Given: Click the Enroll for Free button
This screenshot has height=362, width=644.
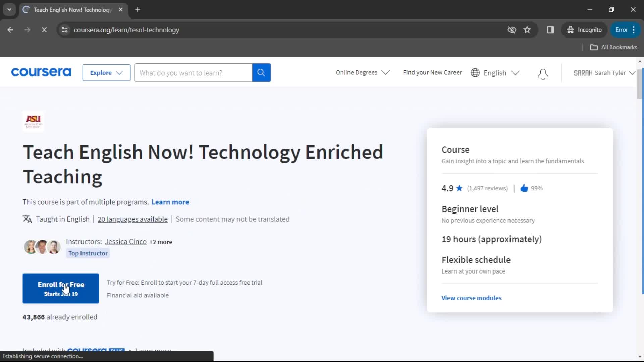Looking at the screenshot, I should [x=61, y=288].
